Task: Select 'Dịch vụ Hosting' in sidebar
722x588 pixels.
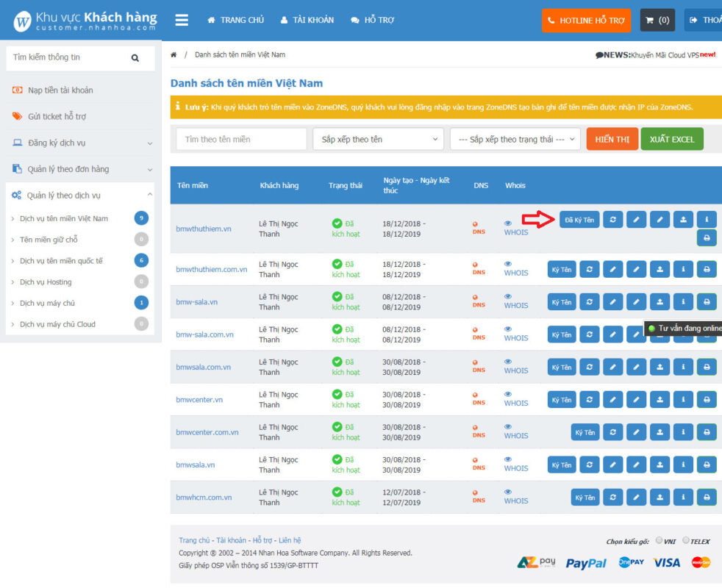Action: (x=46, y=282)
